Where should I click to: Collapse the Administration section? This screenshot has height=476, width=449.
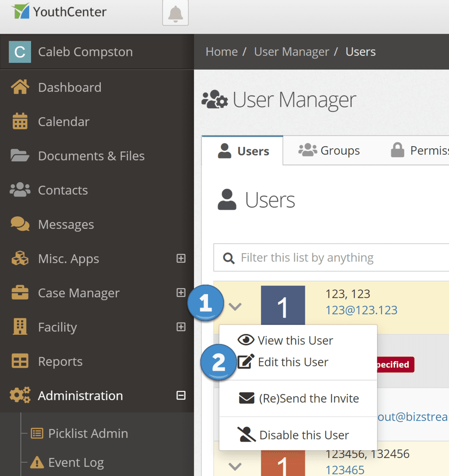[181, 395]
